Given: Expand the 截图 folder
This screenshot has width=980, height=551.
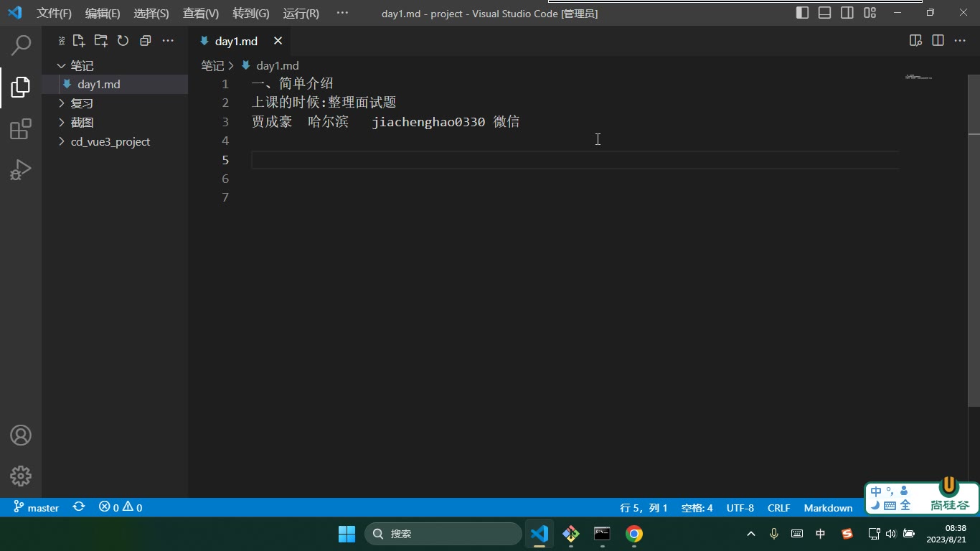Looking at the screenshot, I should click(116, 123).
